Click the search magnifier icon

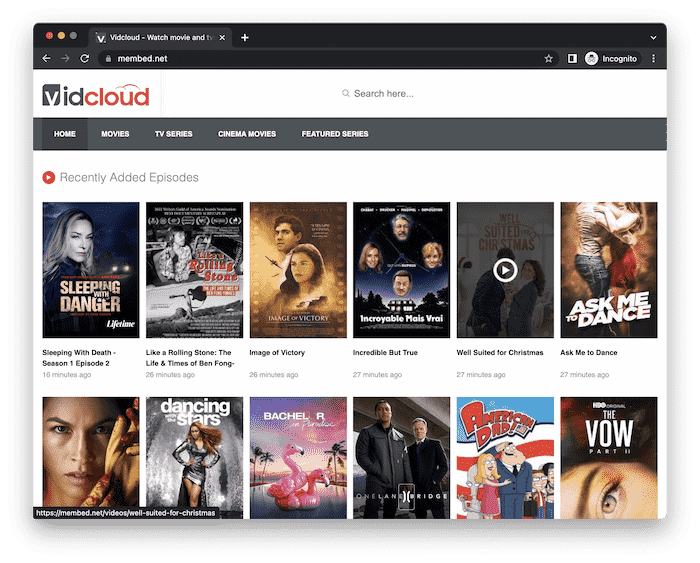pos(346,93)
